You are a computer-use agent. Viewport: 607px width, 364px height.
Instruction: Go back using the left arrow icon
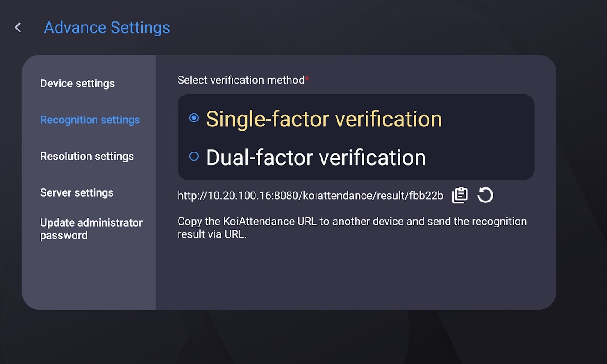[18, 28]
